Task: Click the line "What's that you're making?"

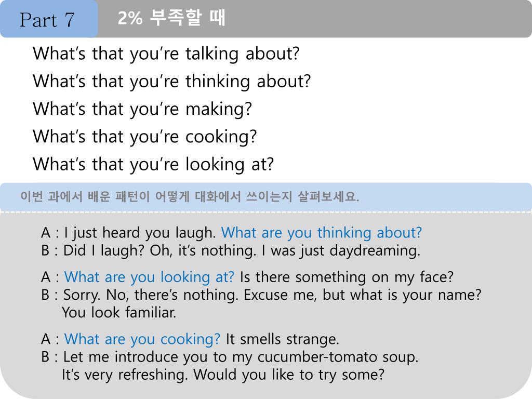Action: point(142,109)
